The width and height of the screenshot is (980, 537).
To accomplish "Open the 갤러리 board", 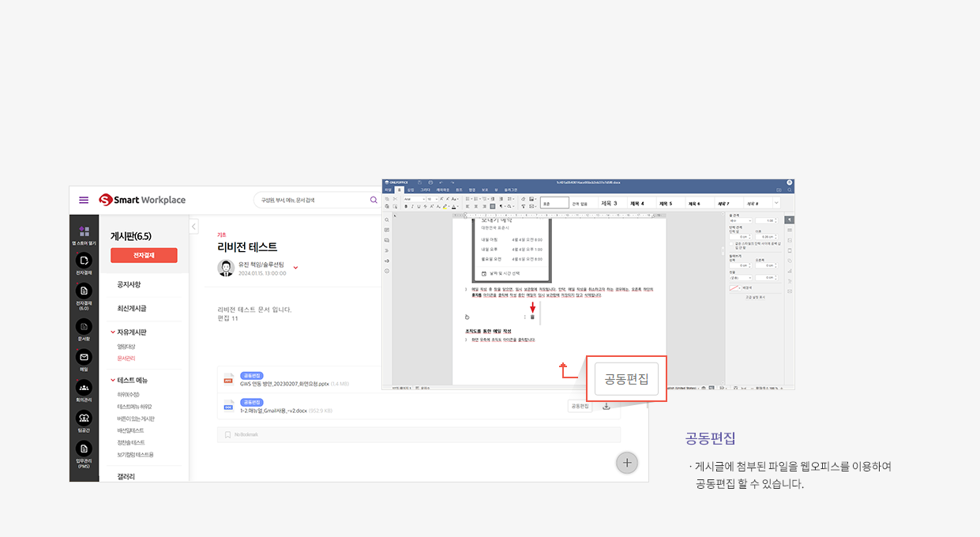I will pyautogui.click(x=126, y=476).
